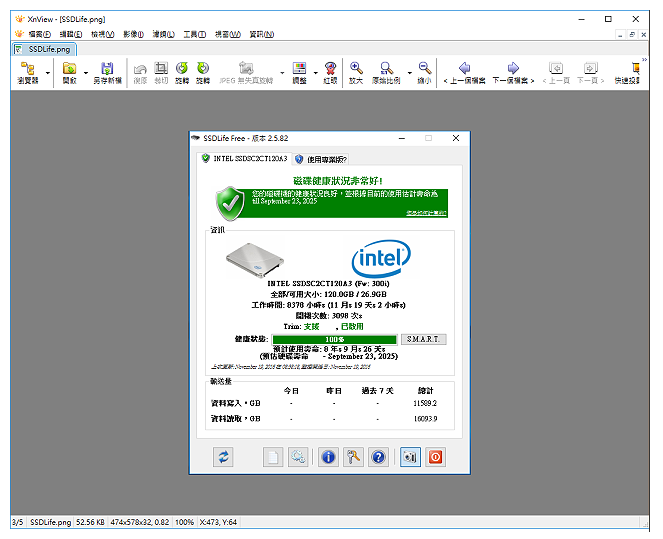The height and width of the screenshot is (539, 663).
Task: Open the Window (視窗) menu
Action: (227, 34)
